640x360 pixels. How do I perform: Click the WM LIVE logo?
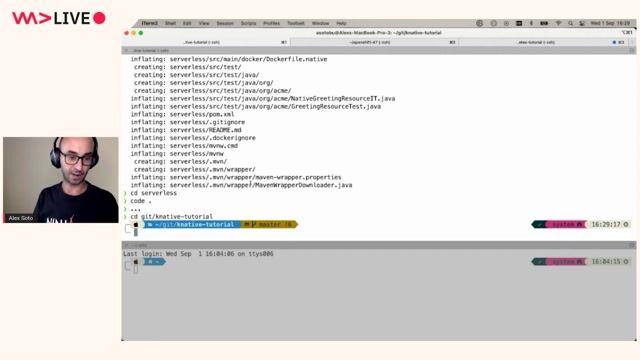59,18
